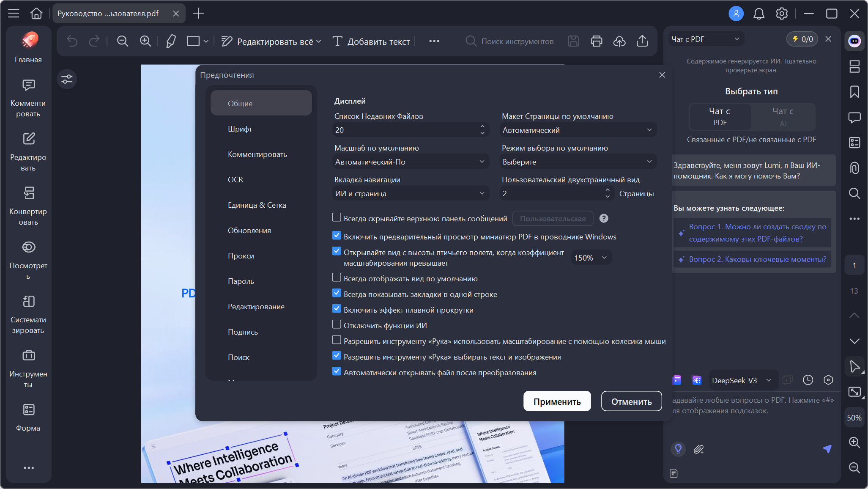The width and height of the screenshot is (868, 489).
Task: Click the attachment paperclip in right sidebar
Action: click(x=854, y=168)
